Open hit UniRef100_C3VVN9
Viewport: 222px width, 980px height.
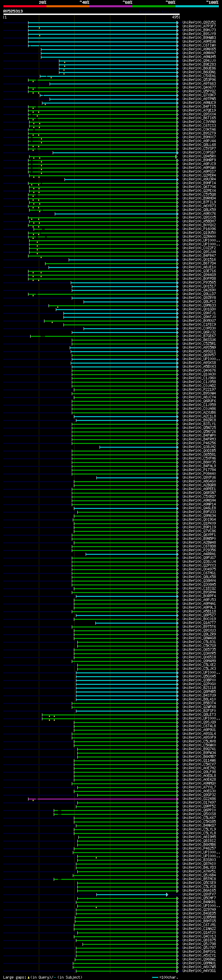(199, 122)
